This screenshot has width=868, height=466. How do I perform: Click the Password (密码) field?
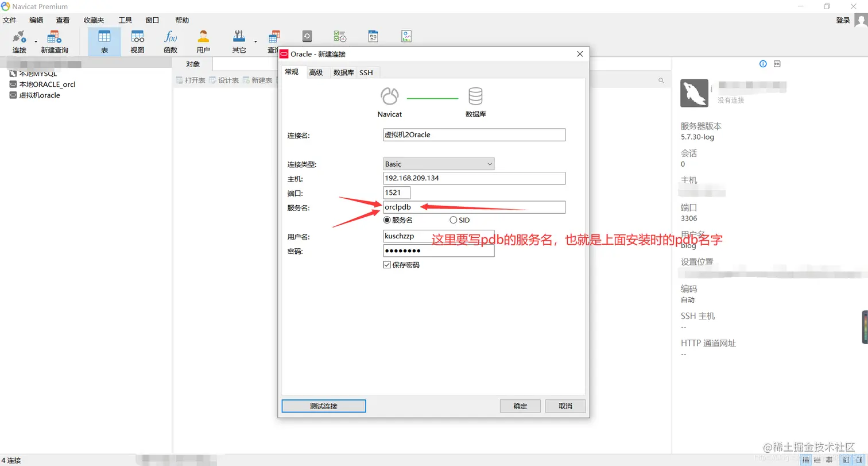coord(439,251)
